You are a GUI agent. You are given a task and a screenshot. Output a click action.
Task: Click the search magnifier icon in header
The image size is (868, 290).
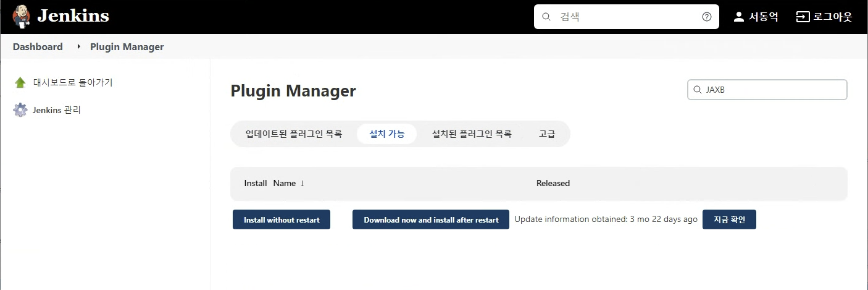546,17
